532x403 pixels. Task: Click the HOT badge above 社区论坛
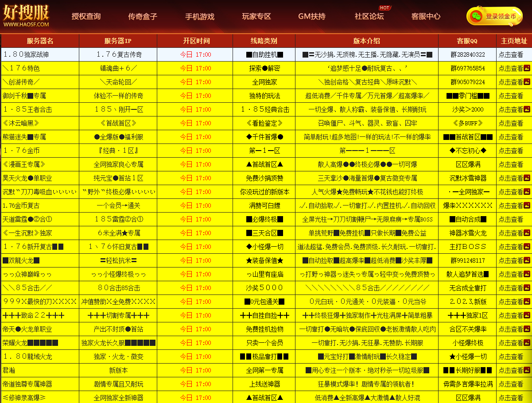tap(384, 8)
